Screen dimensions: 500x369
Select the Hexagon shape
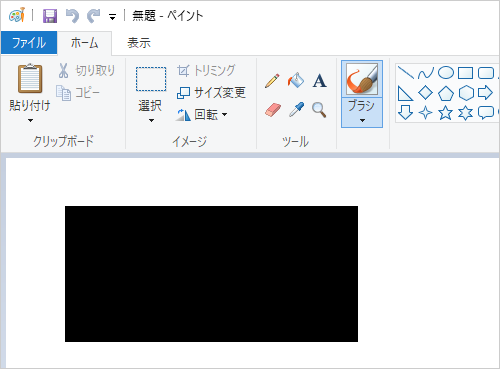pos(466,93)
